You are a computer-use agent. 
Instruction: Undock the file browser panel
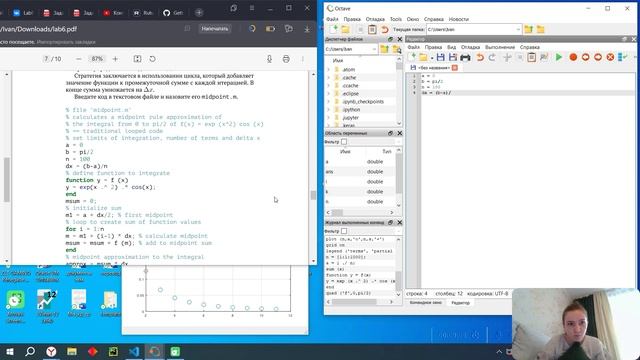tap(391, 39)
